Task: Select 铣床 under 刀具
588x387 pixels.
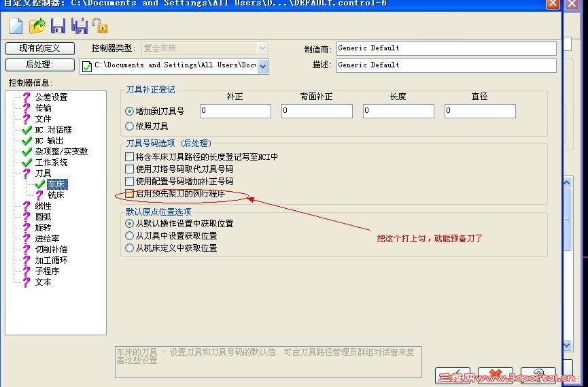Action: click(x=56, y=195)
